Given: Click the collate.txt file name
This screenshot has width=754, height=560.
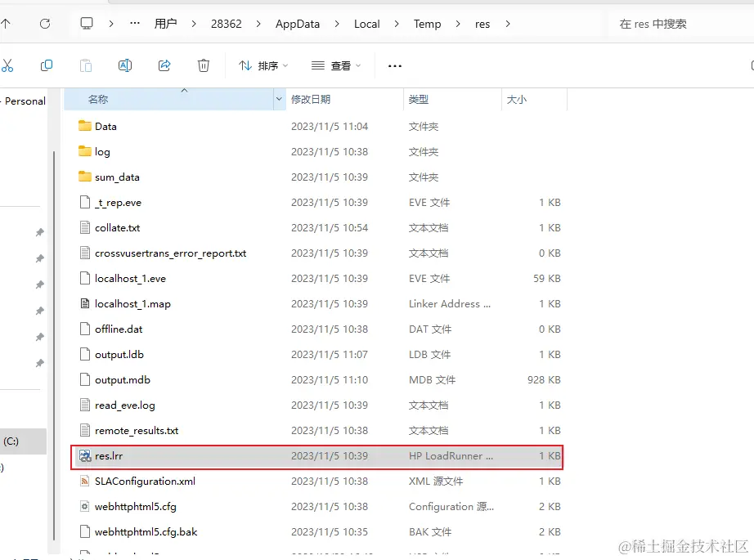Looking at the screenshot, I should [x=117, y=228].
